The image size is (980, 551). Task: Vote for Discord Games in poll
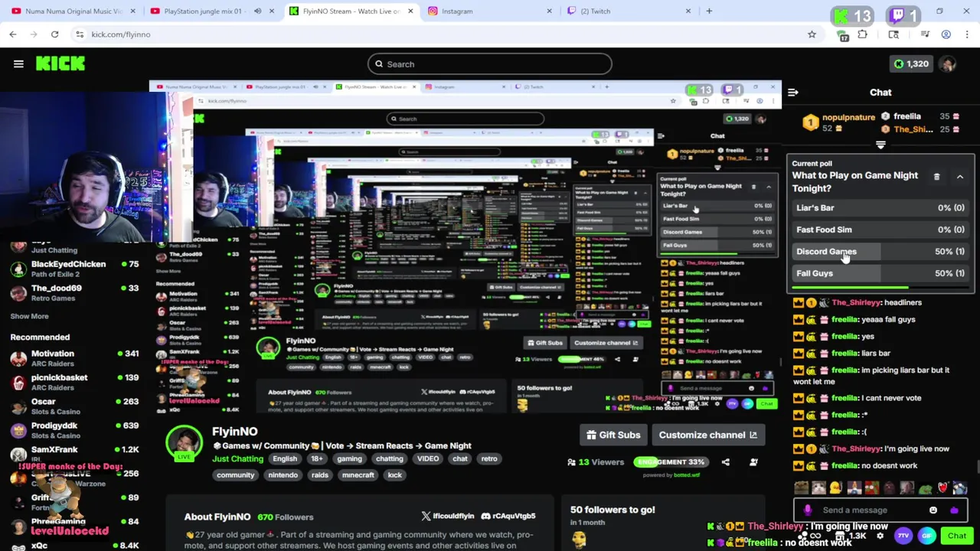(x=880, y=252)
